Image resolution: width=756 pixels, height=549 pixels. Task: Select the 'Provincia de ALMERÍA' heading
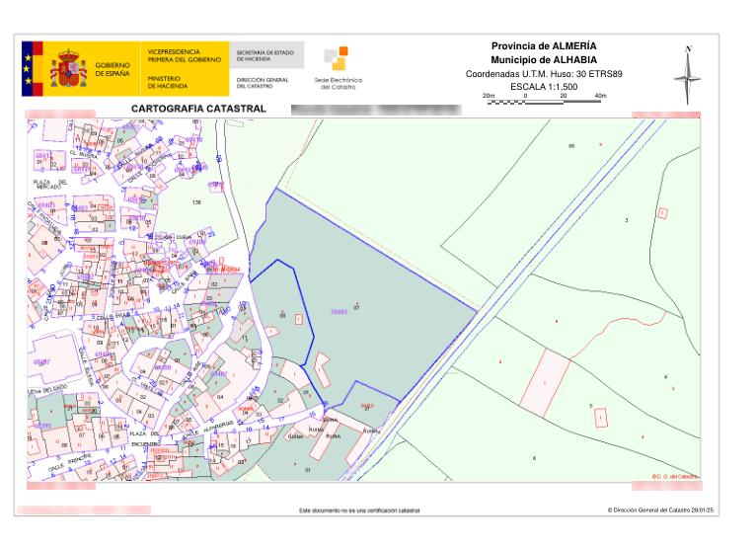point(544,45)
